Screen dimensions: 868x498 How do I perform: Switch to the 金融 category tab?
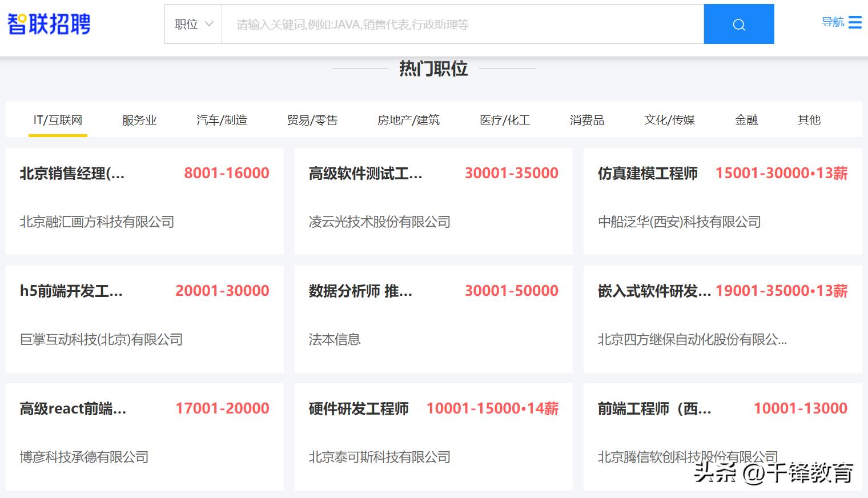coord(746,120)
